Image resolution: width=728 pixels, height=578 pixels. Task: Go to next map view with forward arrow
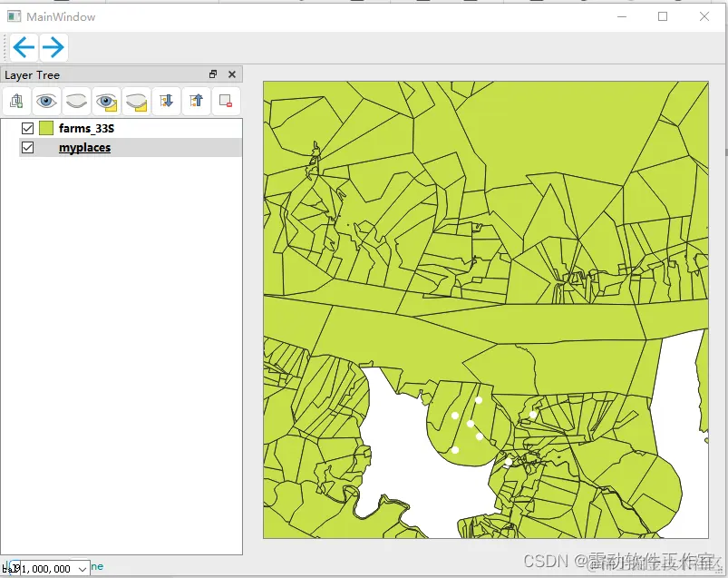(x=53, y=47)
